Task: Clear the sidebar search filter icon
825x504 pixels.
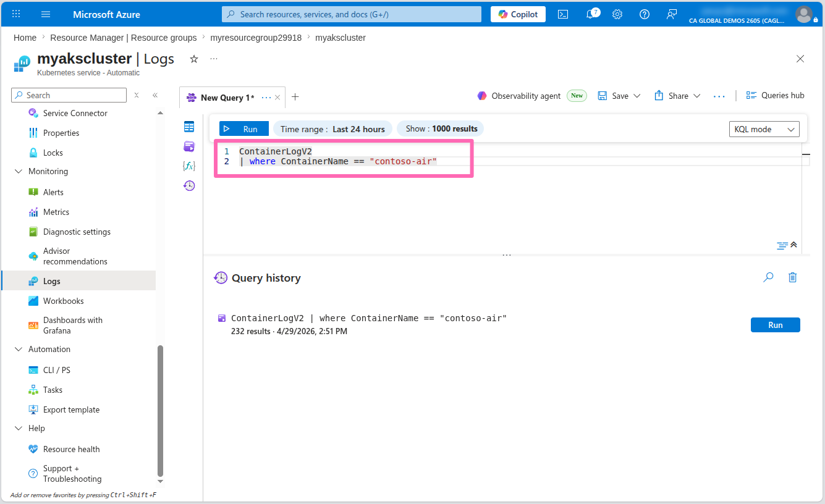Action: [x=137, y=95]
